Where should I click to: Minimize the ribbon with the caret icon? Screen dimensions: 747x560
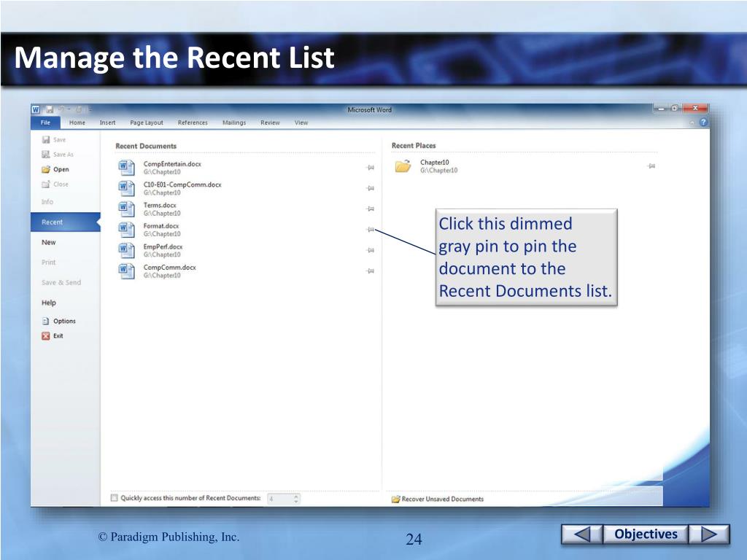point(692,122)
